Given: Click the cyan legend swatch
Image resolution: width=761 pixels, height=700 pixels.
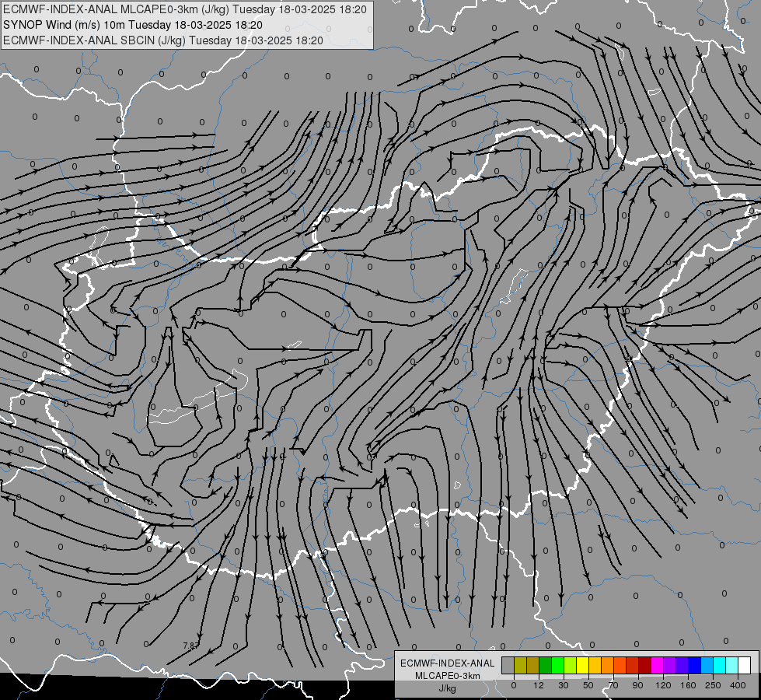Looking at the screenshot, I should tap(719, 666).
